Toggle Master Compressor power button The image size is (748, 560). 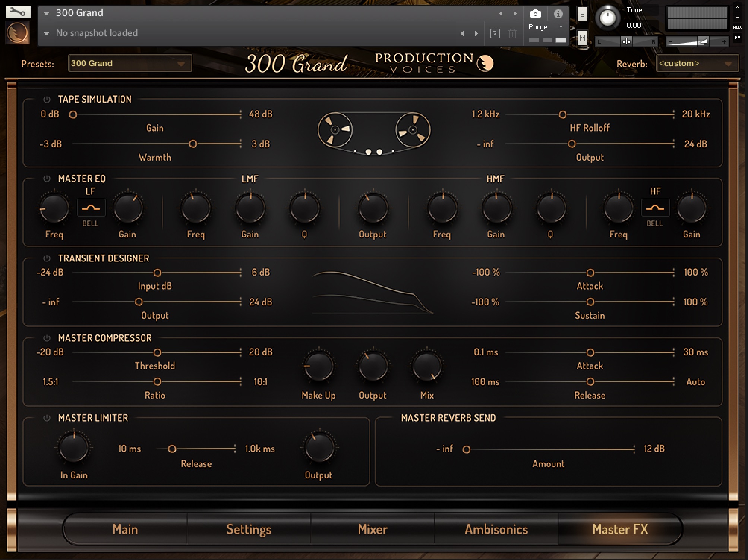tap(47, 338)
